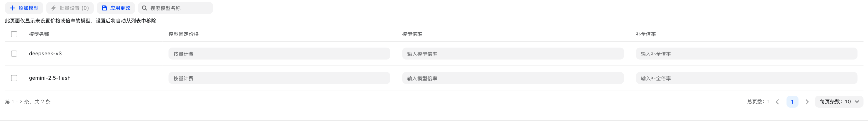
Task: Click the magnifier search icon
Action: point(144,8)
